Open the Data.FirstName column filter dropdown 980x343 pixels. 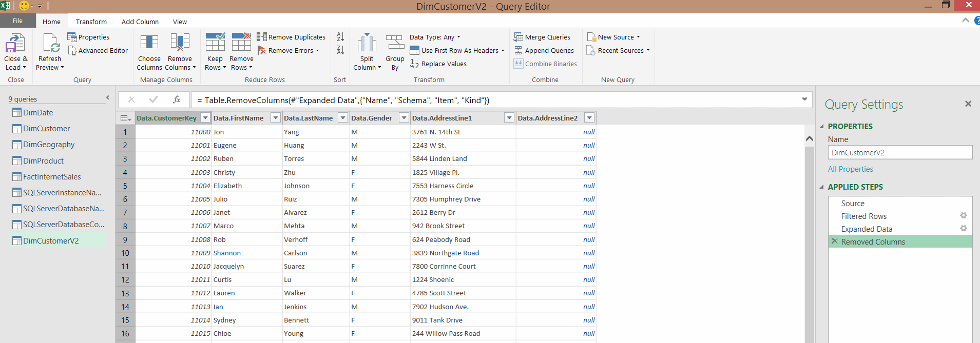pos(276,118)
